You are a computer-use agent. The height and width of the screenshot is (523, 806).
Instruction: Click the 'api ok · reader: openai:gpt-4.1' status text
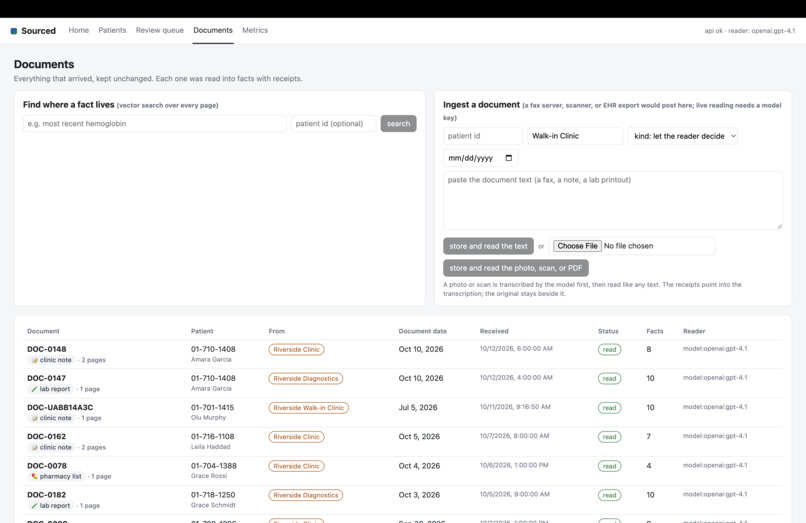click(x=749, y=31)
